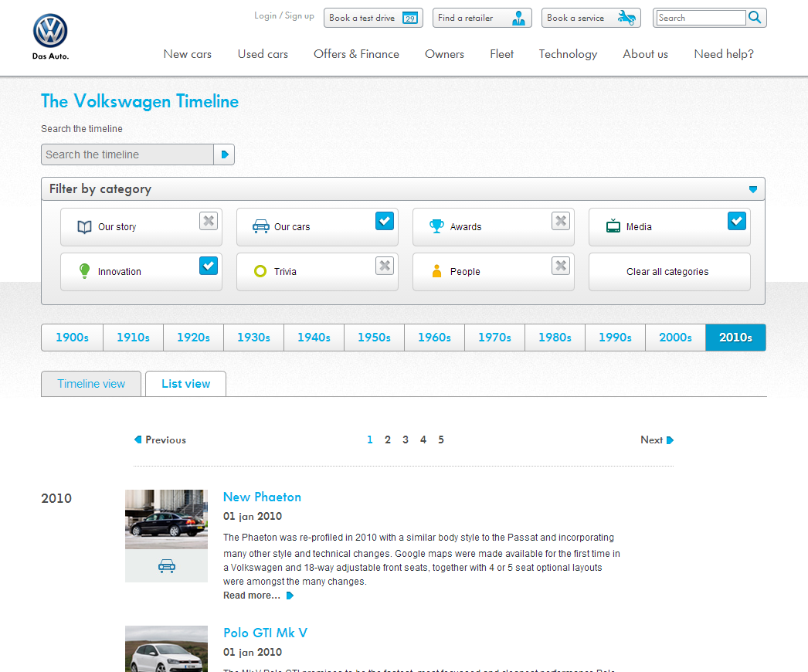808x672 pixels.
Task: Select the List view tab
Action: [x=186, y=384]
